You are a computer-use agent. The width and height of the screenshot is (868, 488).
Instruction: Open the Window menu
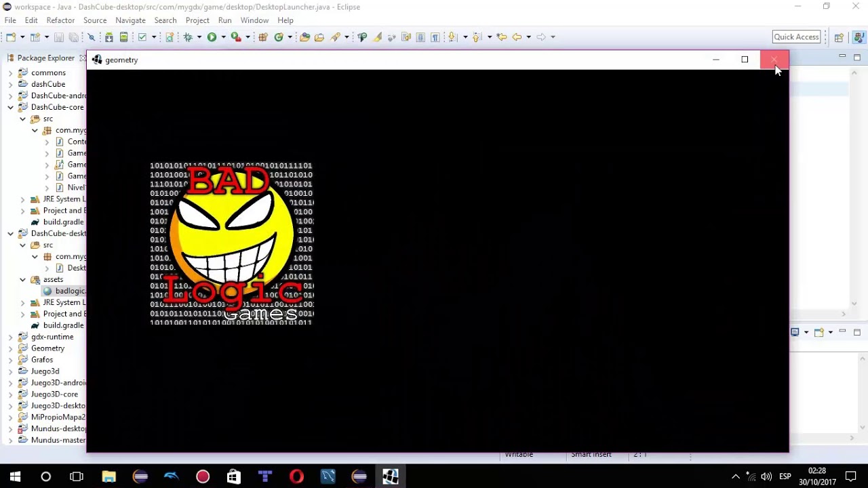pyautogui.click(x=254, y=20)
